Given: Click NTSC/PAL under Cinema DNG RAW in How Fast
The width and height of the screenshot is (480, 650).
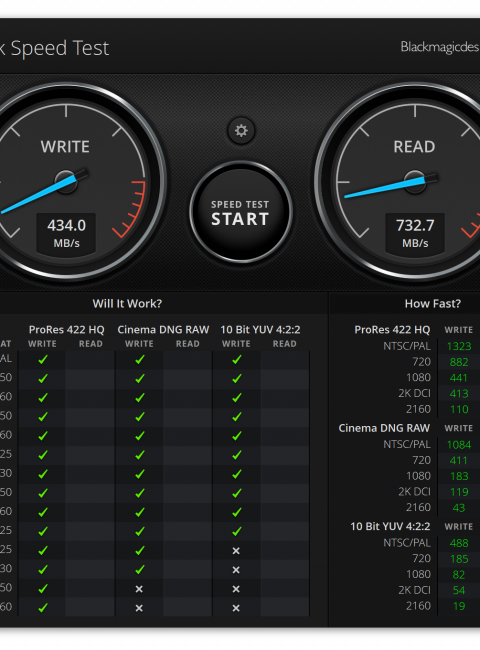Looking at the screenshot, I should pos(407,444).
